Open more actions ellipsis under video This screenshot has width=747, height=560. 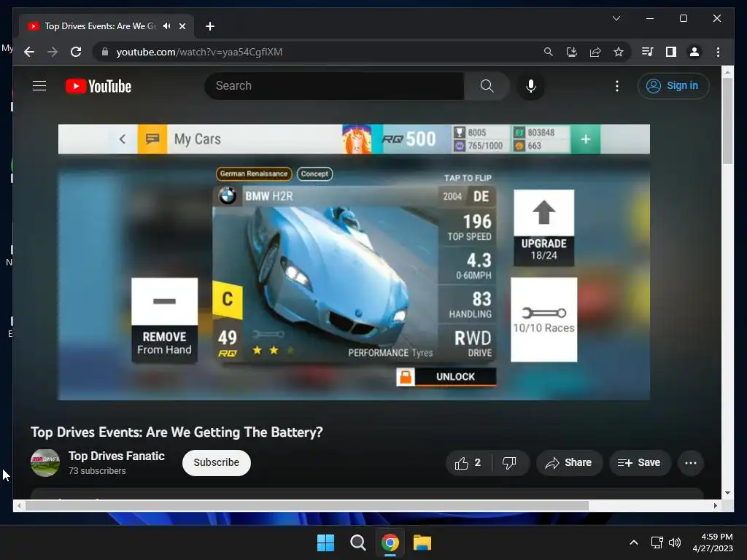[x=691, y=463]
